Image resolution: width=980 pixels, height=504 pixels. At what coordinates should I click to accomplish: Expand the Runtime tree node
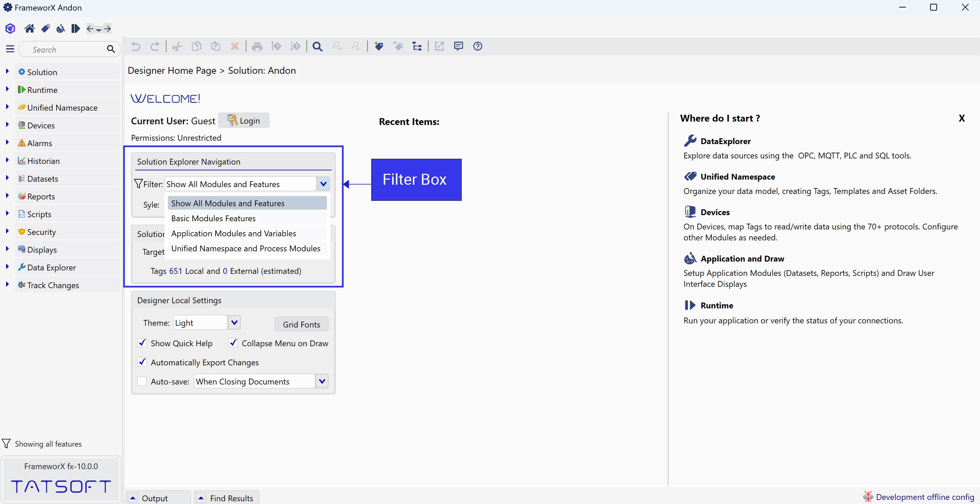[x=7, y=89]
